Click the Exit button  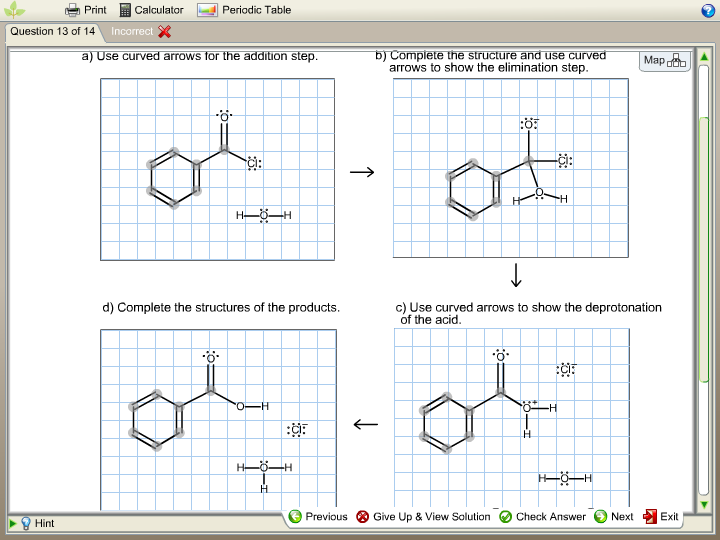[x=661, y=517]
